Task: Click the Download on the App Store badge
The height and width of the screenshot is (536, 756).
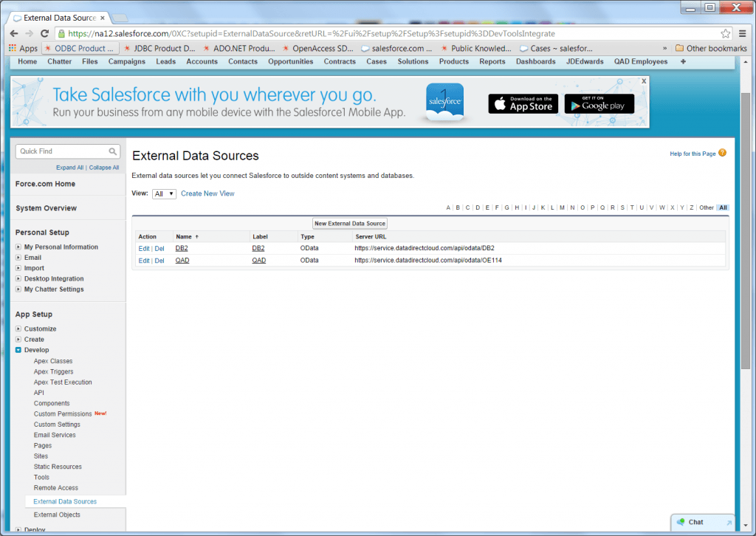Action: pyautogui.click(x=523, y=104)
